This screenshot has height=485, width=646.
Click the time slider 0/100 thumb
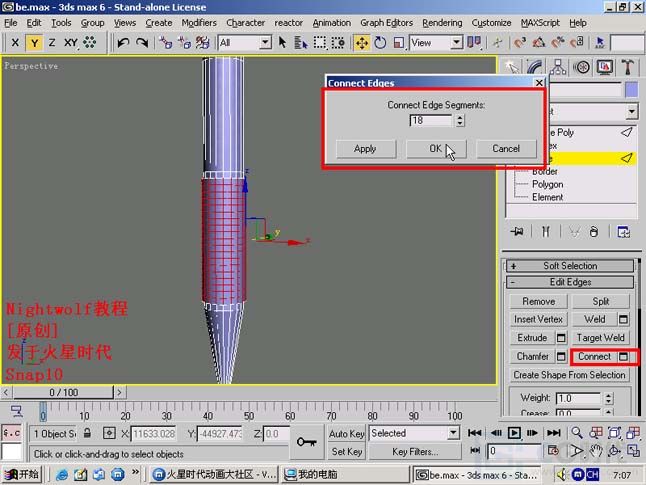pyautogui.click(x=63, y=392)
